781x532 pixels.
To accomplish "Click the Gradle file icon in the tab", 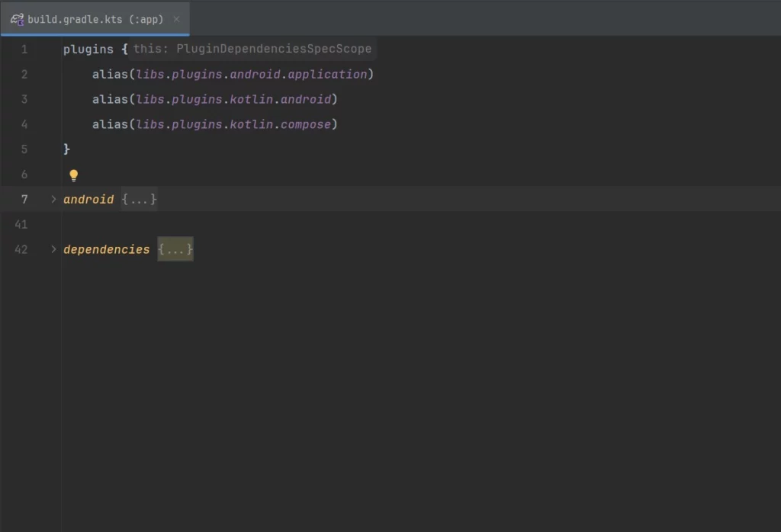I will [x=17, y=19].
